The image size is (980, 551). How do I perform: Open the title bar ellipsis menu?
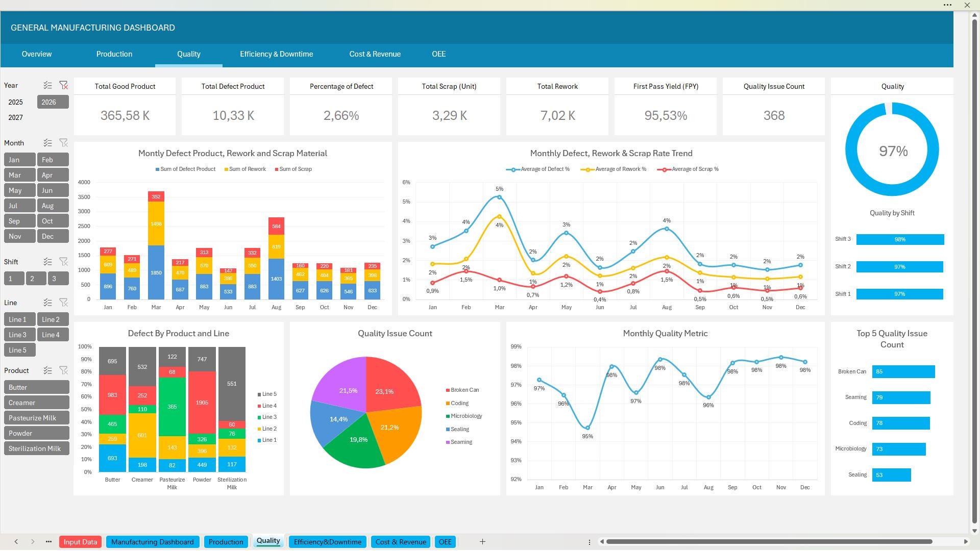coord(947,5)
